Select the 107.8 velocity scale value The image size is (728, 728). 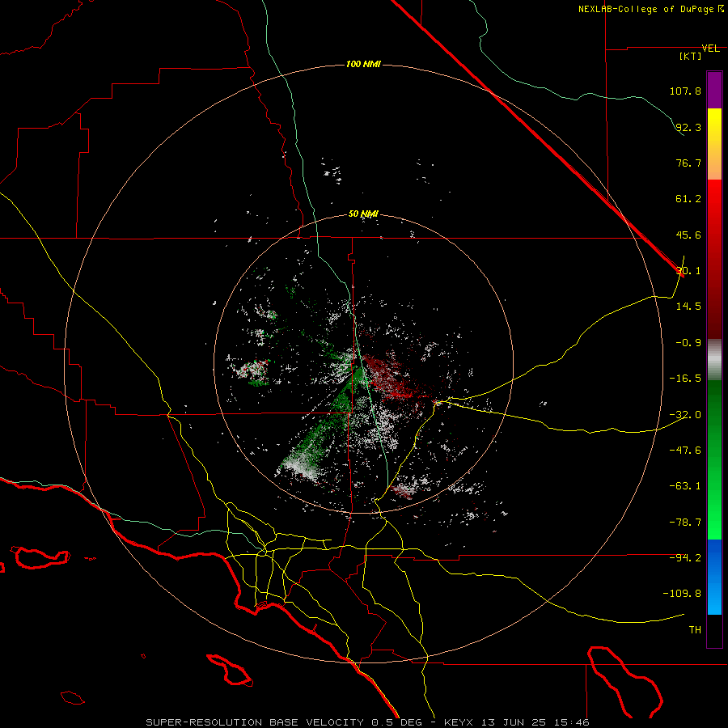685,91
